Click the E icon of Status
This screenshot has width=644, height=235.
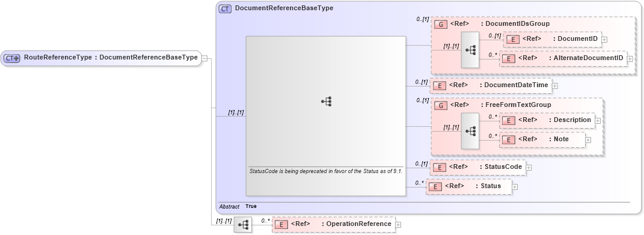click(x=436, y=186)
